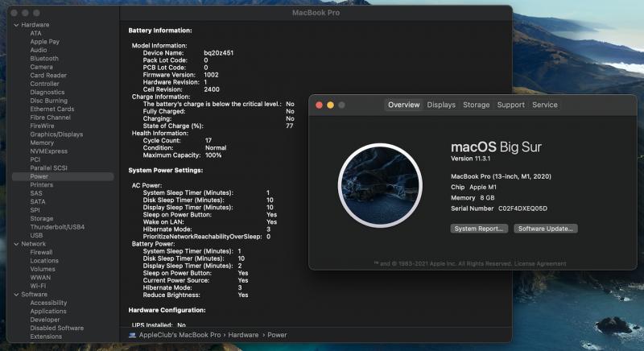This screenshot has height=351, width=644.
Task: Select Graphics/Displays in the sidebar
Action: pos(56,134)
